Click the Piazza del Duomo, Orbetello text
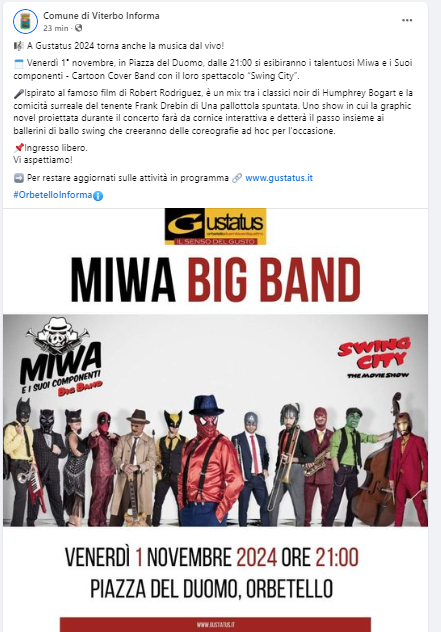Image resolution: width=441 pixels, height=632 pixels. click(211, 589)
